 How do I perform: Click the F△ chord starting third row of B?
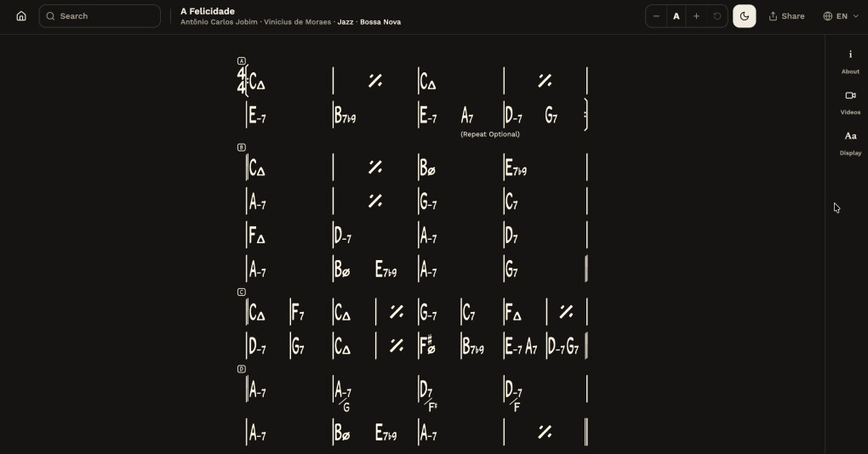tap(257, 235)
